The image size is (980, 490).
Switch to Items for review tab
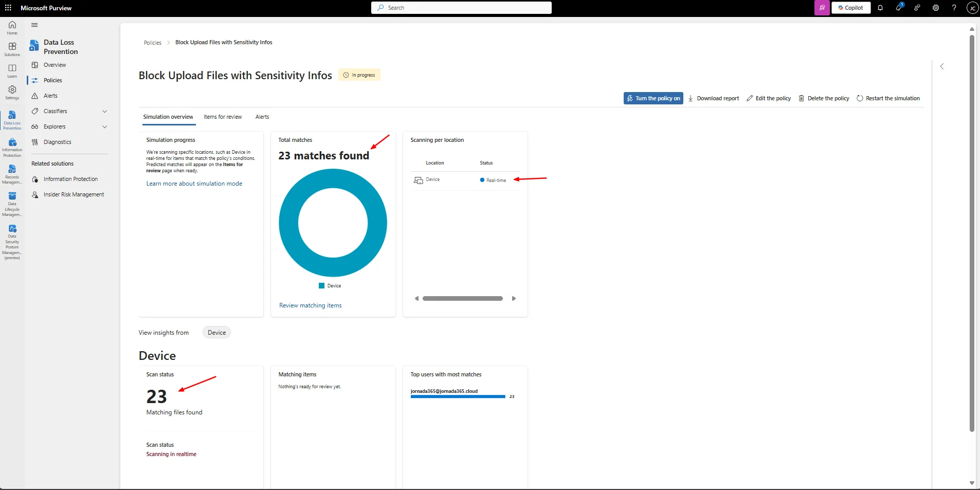click(x=223, y=117)
